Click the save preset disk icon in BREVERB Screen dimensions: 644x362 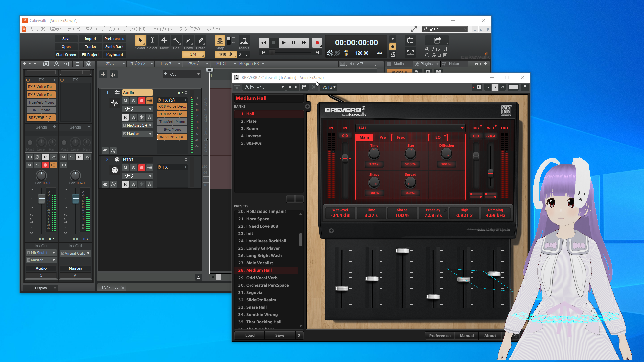304,87
